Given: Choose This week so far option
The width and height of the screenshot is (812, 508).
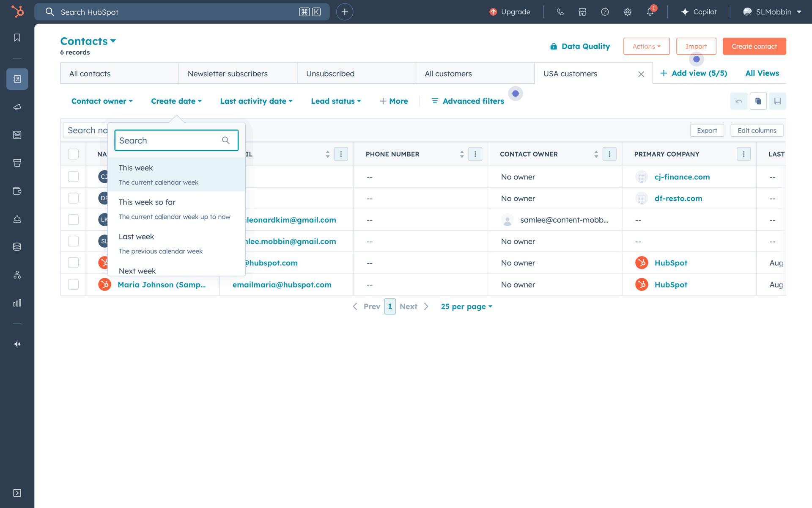Looking at the screenshot, I should [x=176, y=209].
